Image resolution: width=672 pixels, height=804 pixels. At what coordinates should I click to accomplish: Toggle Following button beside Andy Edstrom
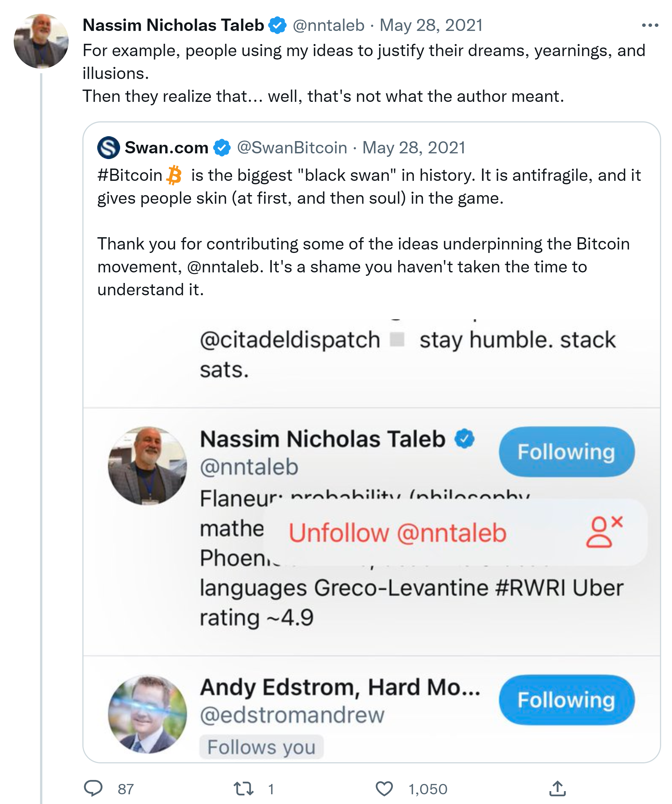pyautogui.click(x=566, y=700)
